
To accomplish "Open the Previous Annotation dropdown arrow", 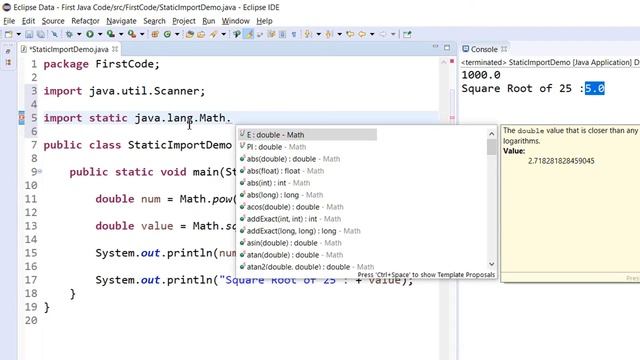I will click(x=340, y=34).
